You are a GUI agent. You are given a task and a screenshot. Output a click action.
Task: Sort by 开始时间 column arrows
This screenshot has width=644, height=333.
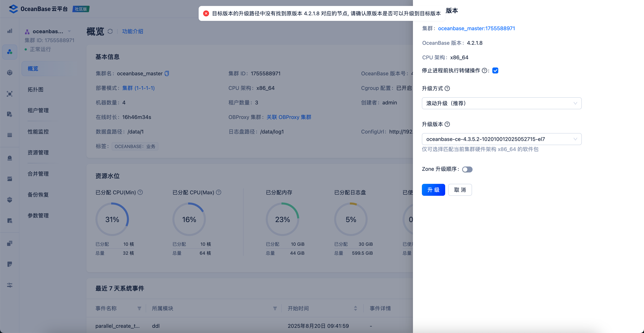pos(356,308)
